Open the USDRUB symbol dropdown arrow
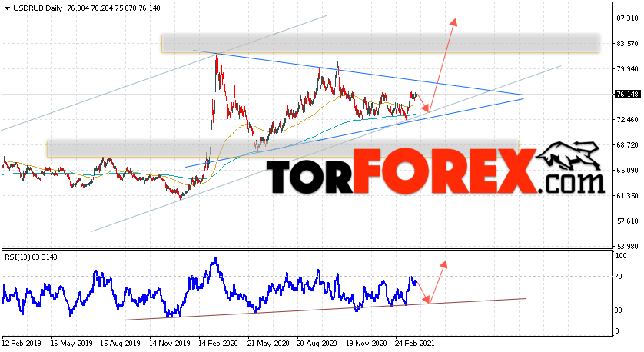This screenshot has width=644, height=352. point(7,8)
